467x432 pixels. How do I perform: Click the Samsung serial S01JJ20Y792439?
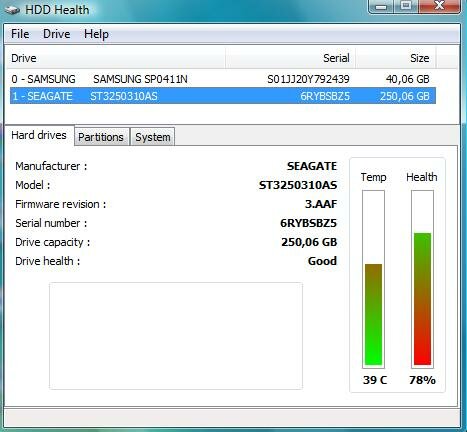click(x=308, y=79)
